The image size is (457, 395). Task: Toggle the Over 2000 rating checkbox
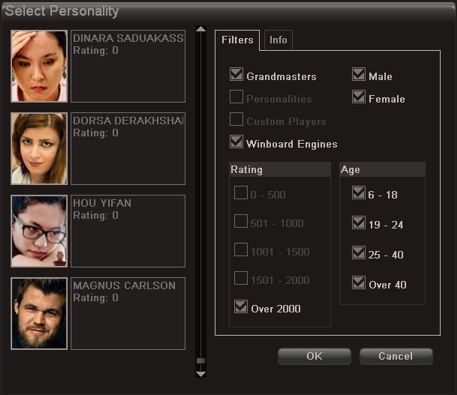point(241,307)
